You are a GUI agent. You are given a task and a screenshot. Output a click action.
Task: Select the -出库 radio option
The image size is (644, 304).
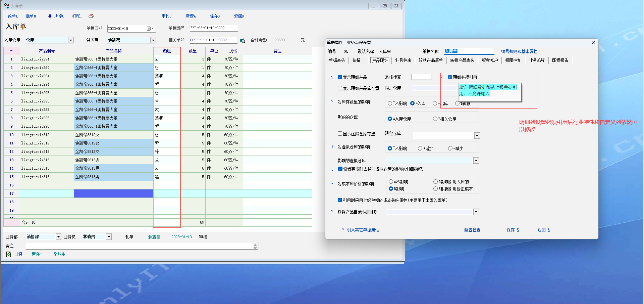[435, 103]
